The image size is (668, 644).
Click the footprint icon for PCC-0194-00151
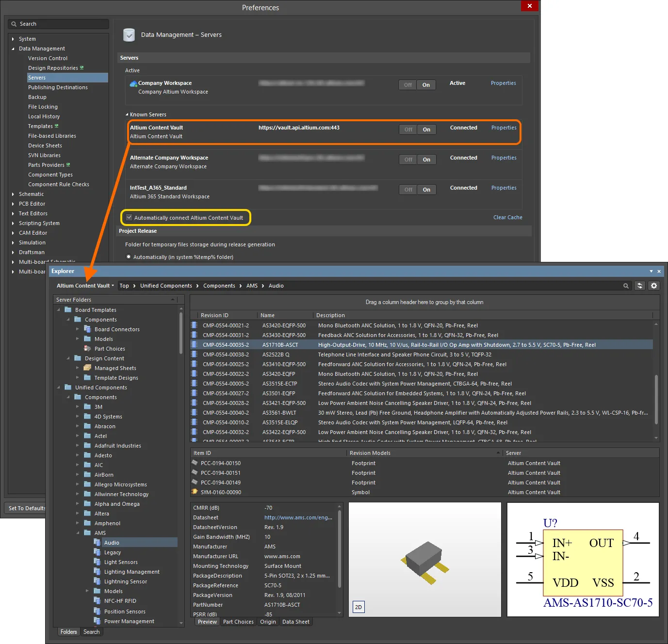195,472
